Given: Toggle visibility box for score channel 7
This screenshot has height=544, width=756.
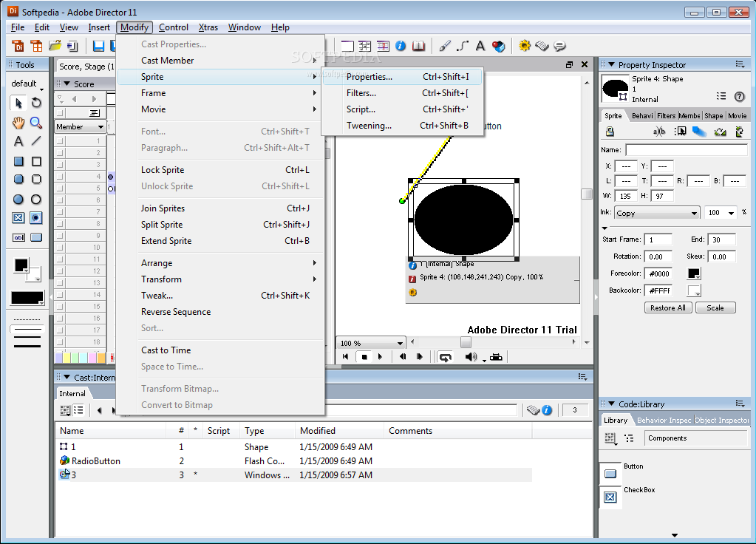Looking at the screenshot, I should pyautogui.click(x=60, y=211).
